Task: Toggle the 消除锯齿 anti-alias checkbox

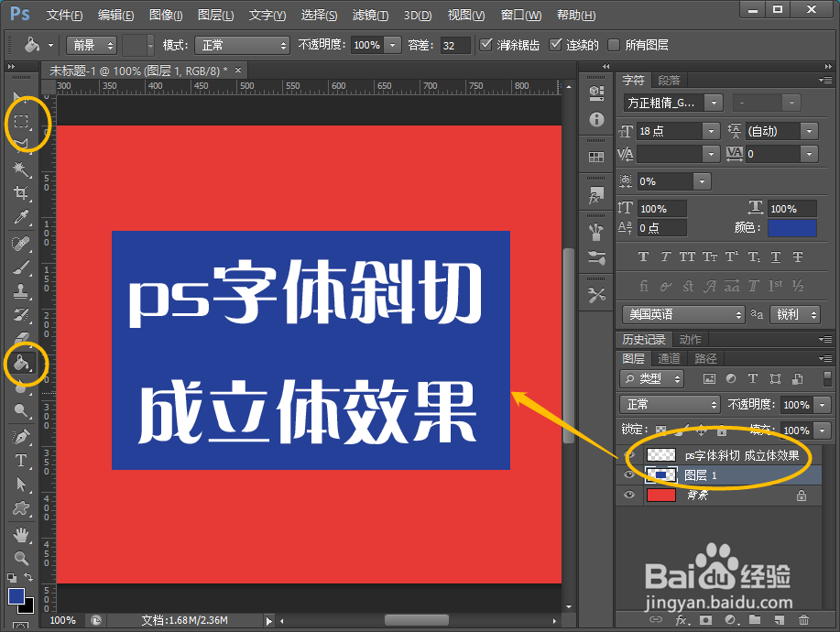Action: tap(486, 43)
